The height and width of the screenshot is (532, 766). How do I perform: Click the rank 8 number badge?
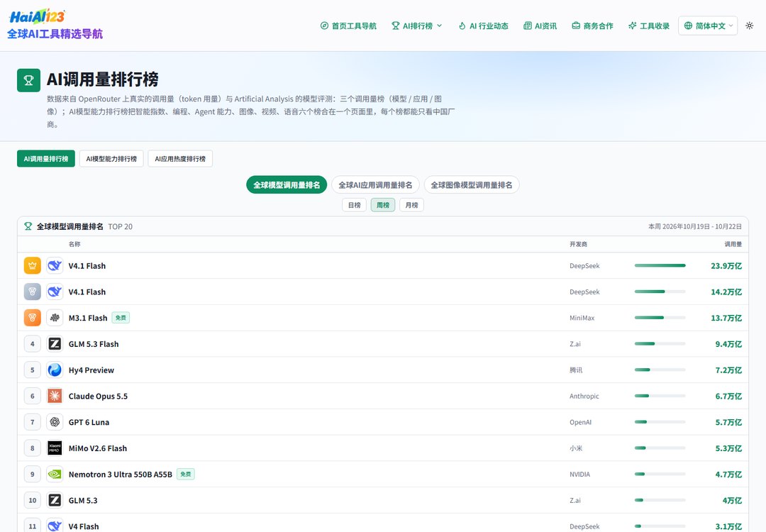coord(32,448)
